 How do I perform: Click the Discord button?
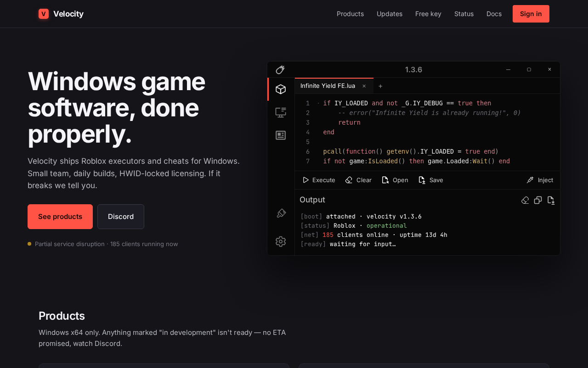tap(121, 217)
